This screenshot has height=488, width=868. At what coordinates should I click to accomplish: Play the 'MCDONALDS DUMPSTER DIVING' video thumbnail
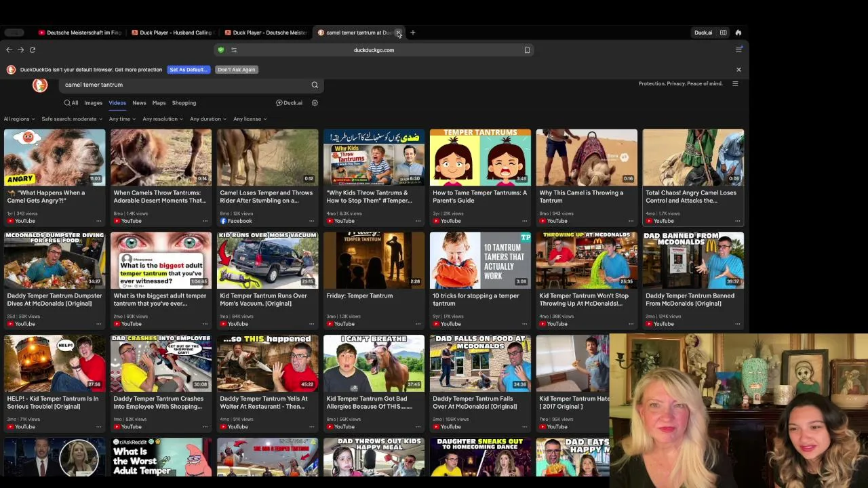[x=55, y=260]
